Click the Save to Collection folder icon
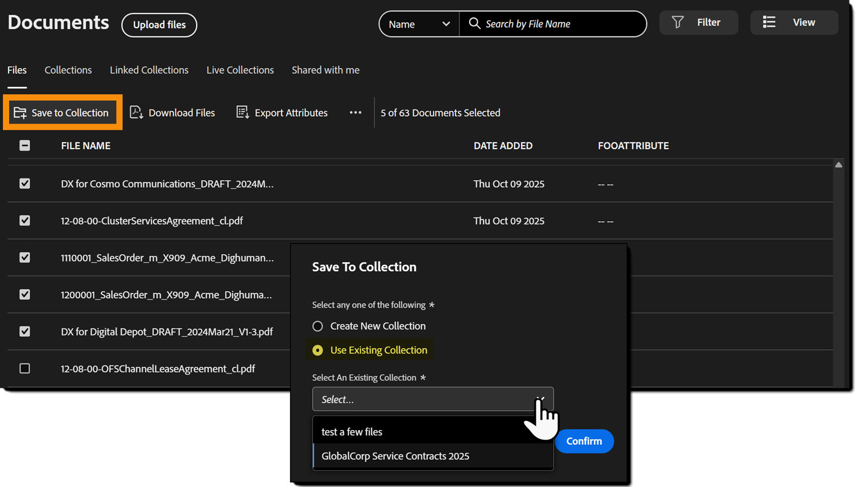This screenshot has width=868, height=487. pyautogui.click(x=20, y=113)
